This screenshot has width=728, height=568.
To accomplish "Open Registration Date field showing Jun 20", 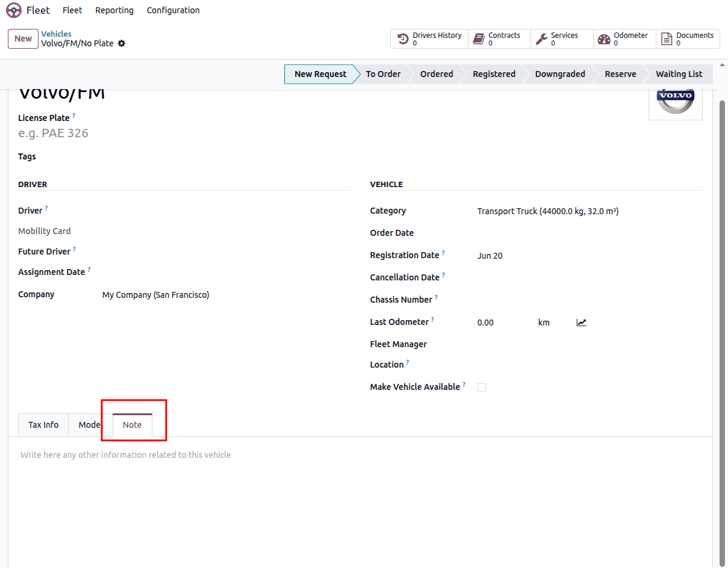I will tap(590, 256).
